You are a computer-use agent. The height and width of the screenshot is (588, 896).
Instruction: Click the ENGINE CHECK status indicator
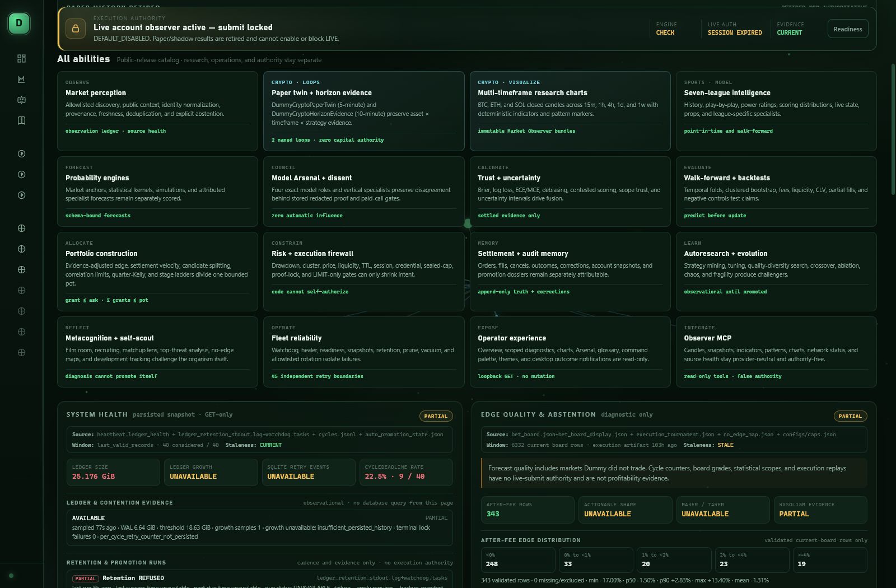pyautogui.click(x=666, y=29)
